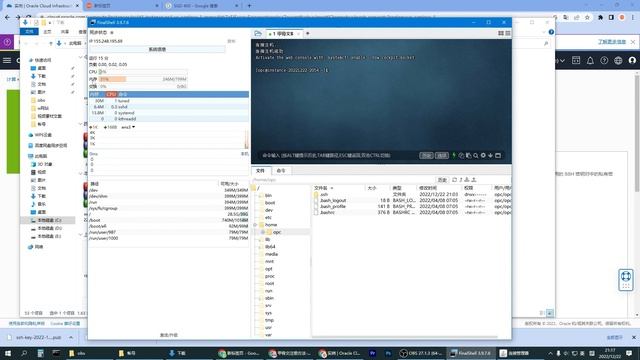Switch to the FinalShell taskbar item
The image size is (640, 360).
click(x=471, y=353)
